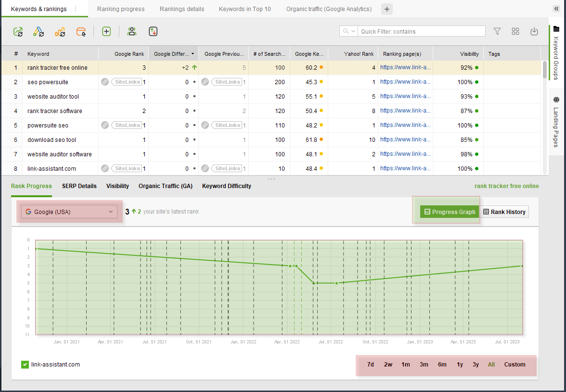
Task: Click the filter funnel icon
Action: coord(497,31)
